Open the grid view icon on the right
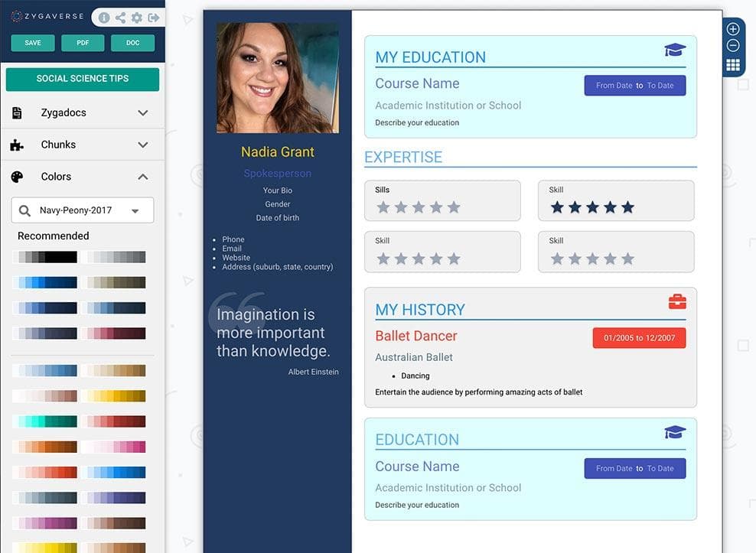 (x=732, y=65)
